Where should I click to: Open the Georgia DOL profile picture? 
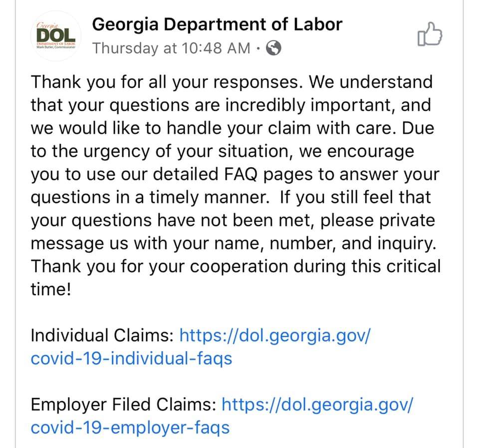click(x=55, y=36)
